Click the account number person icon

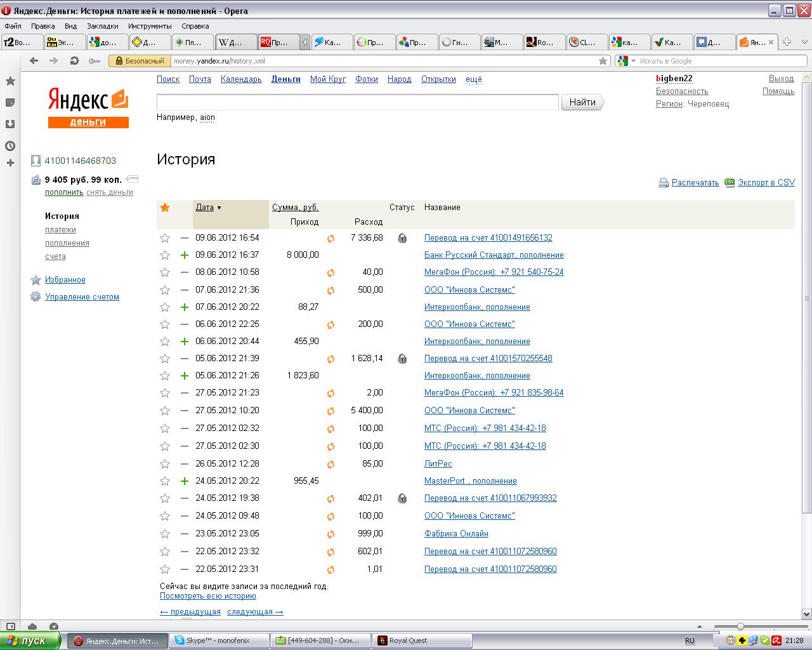click(x=36, y=161)
